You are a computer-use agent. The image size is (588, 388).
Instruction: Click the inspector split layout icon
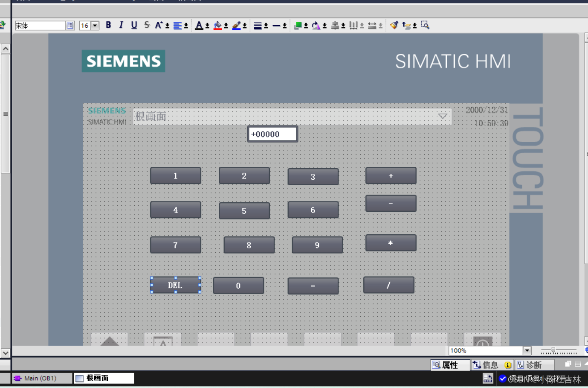578,364
